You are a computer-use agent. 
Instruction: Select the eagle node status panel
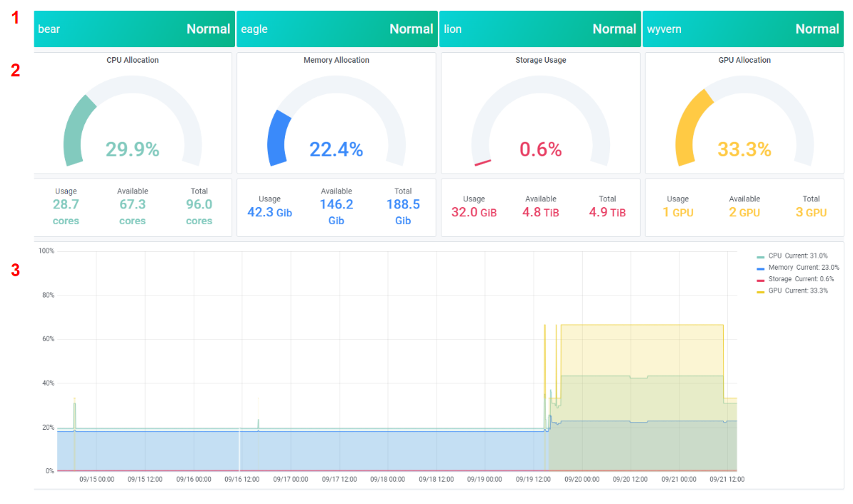tap(336, 29)
